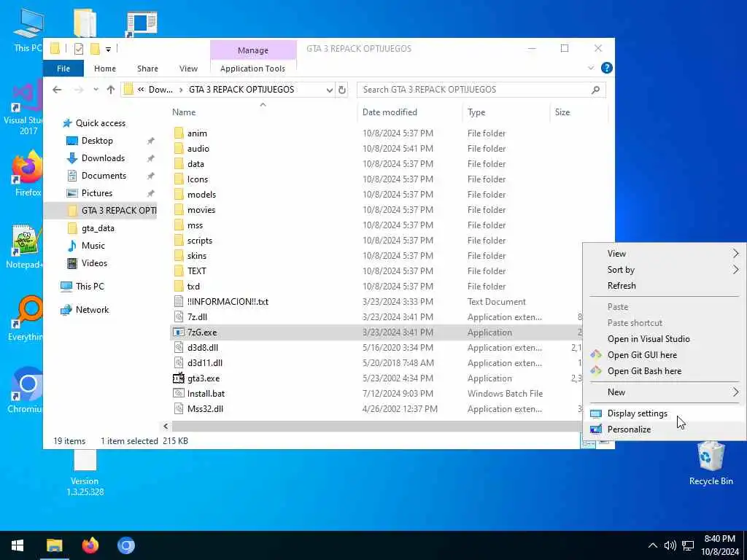Choose Open in Visual Studio
This screenshot has width=747, height=560.
665,338
